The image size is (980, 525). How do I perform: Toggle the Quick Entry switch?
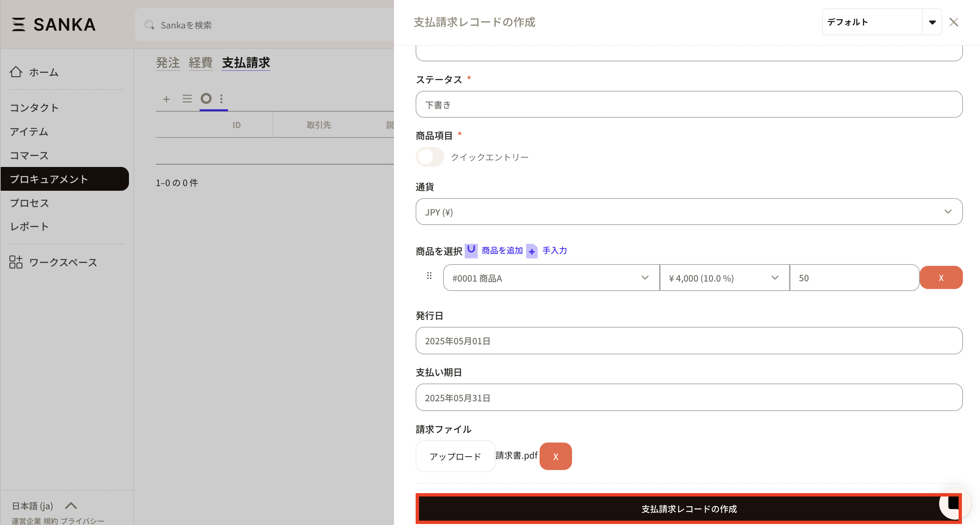(x=429, y=157)
